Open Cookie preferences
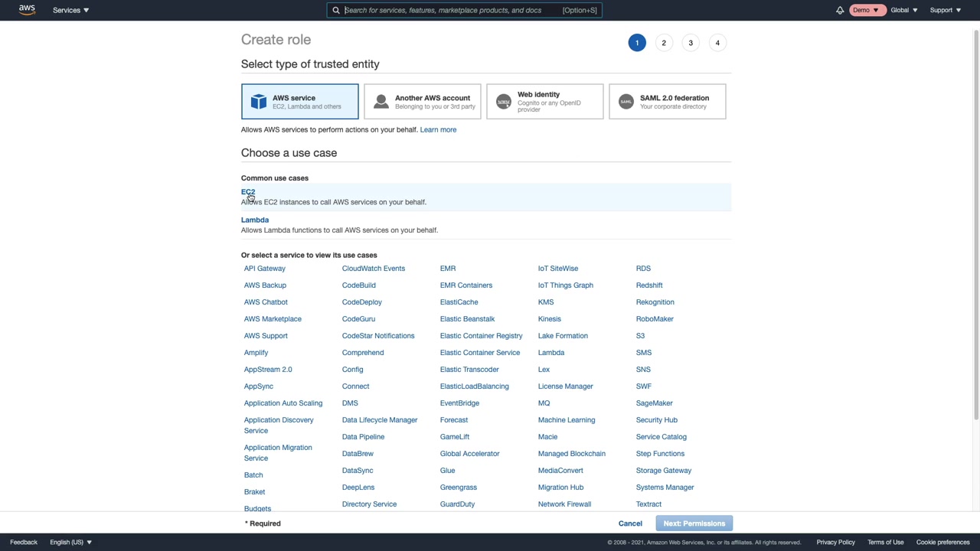The height and width of the screenshot is (551, 980). point(943,542)
